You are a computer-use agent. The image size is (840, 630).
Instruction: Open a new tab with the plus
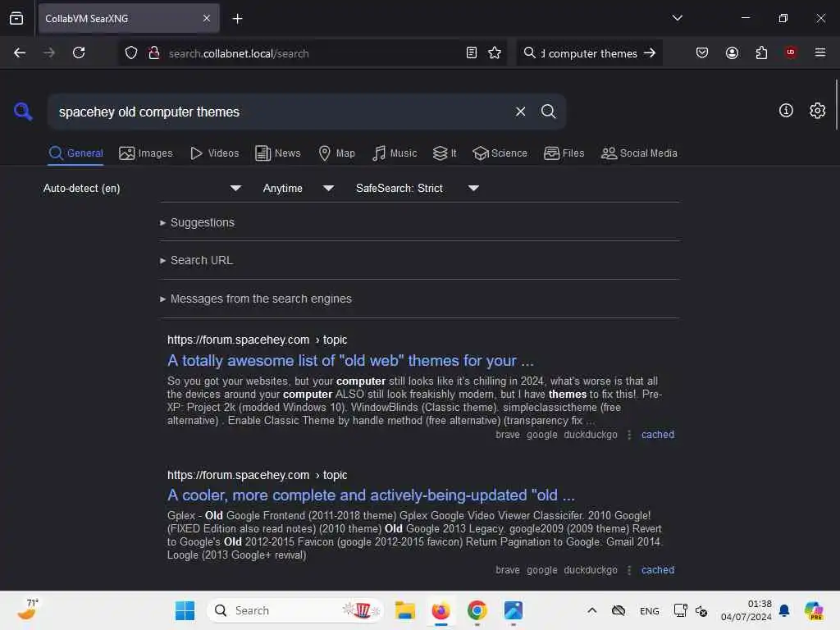pyautogui.click(x=237, y=19)
